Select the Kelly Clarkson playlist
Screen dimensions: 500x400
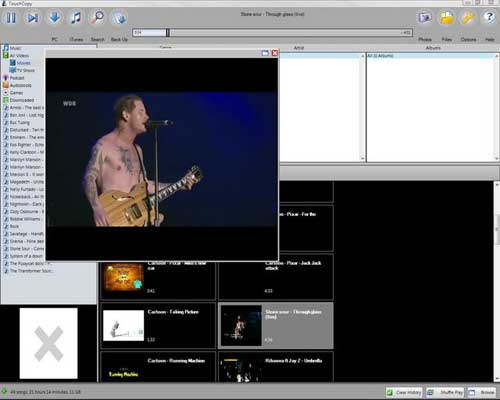click(x=26, y=152)
